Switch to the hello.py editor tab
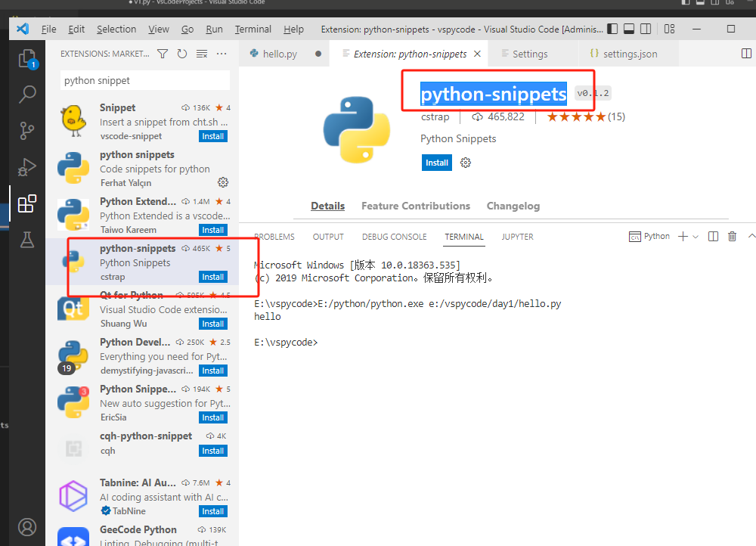 pos(284,54)
